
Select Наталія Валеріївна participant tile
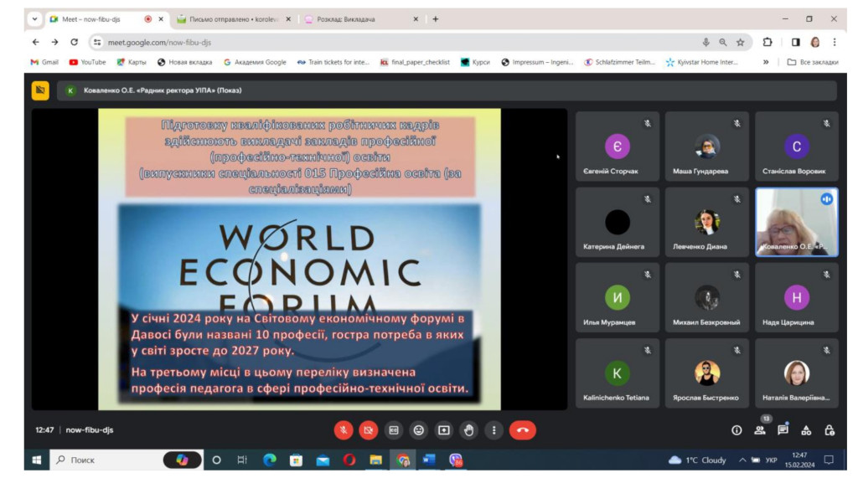[797, 373]
